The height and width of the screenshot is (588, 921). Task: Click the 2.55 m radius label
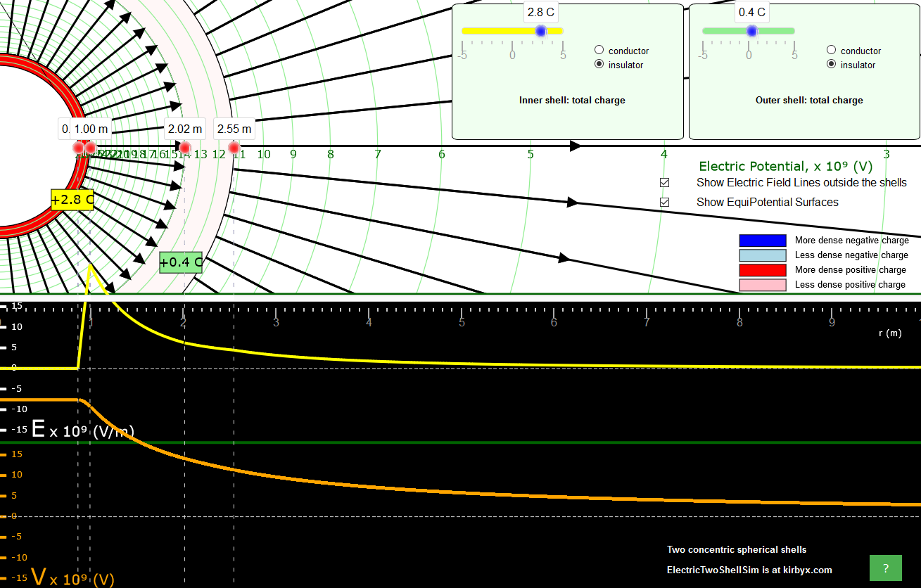(234, 129)
